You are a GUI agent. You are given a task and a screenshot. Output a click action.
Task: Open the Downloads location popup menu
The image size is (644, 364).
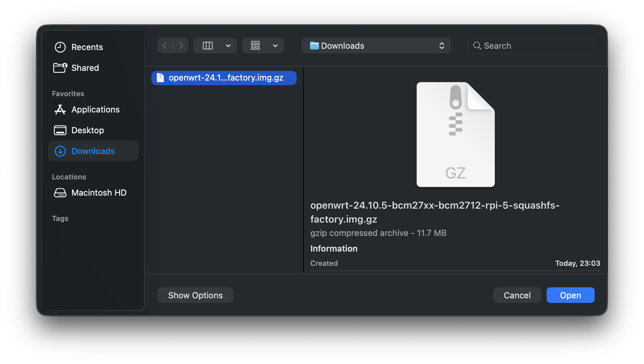tap(376, 45)
